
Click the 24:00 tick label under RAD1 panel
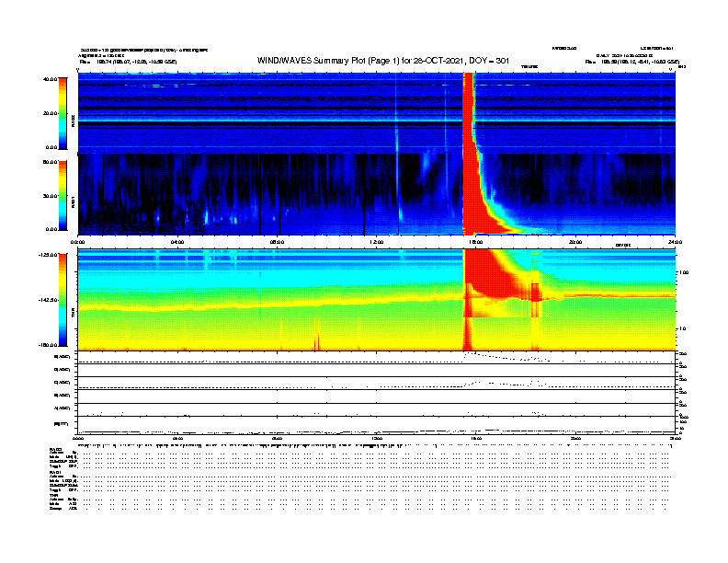[x=675, y=242]
